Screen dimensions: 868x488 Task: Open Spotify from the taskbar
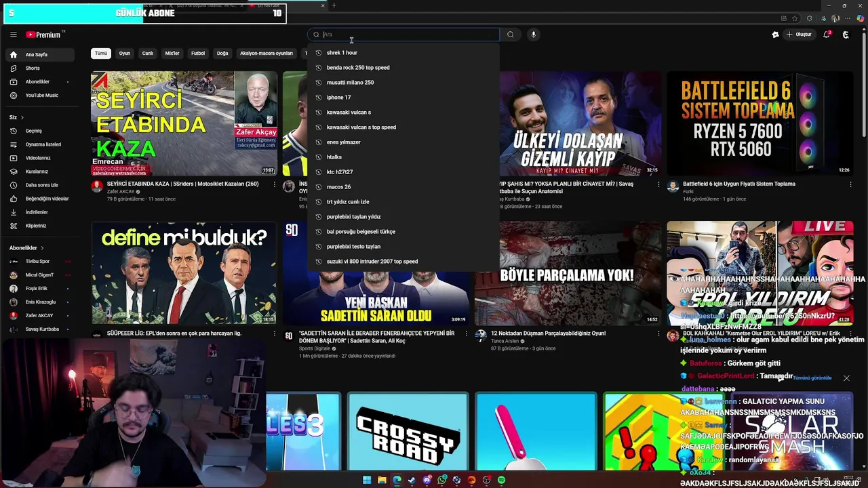click(501, 480)
